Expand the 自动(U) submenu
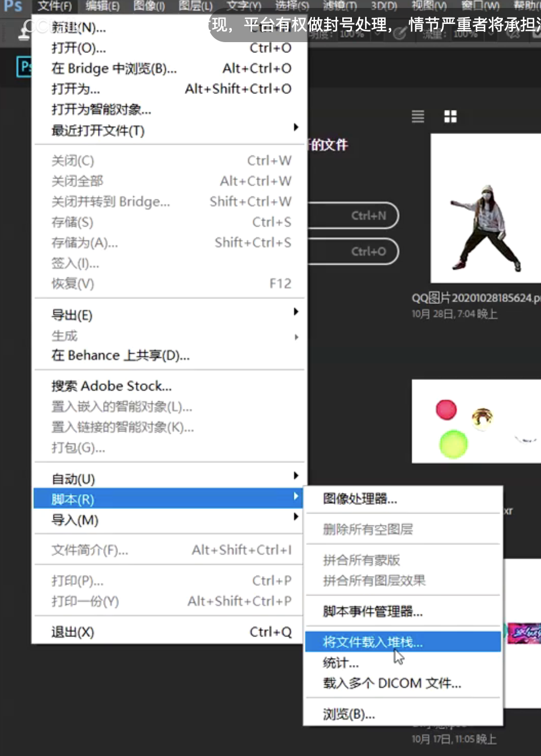This screenshot has height=756, width=541. (170, 479)
